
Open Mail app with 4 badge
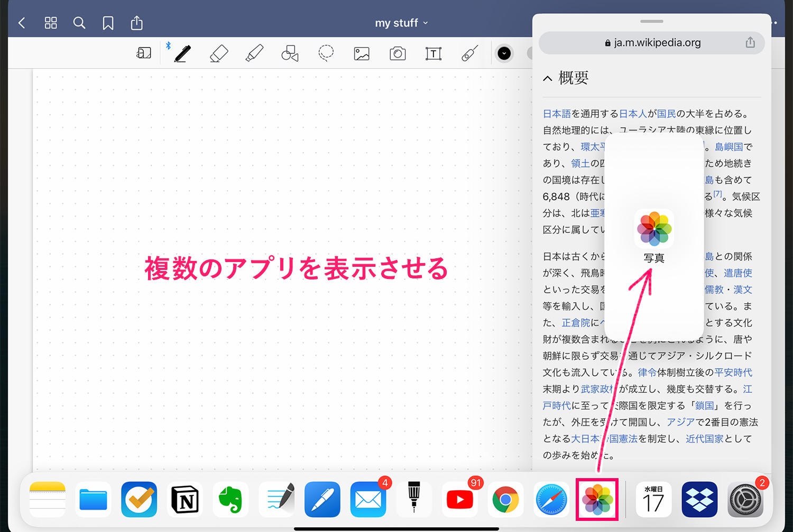(x=368, y=499)
